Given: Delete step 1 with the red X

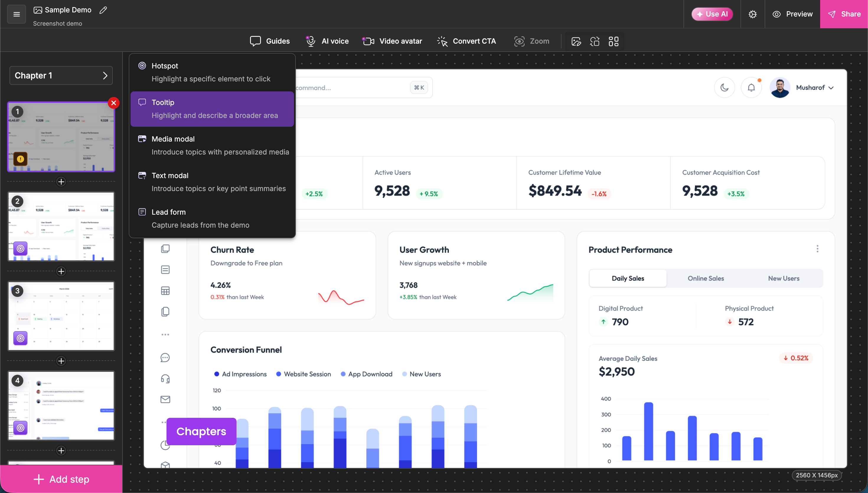Looking at the screenshot, I should 114,103.
